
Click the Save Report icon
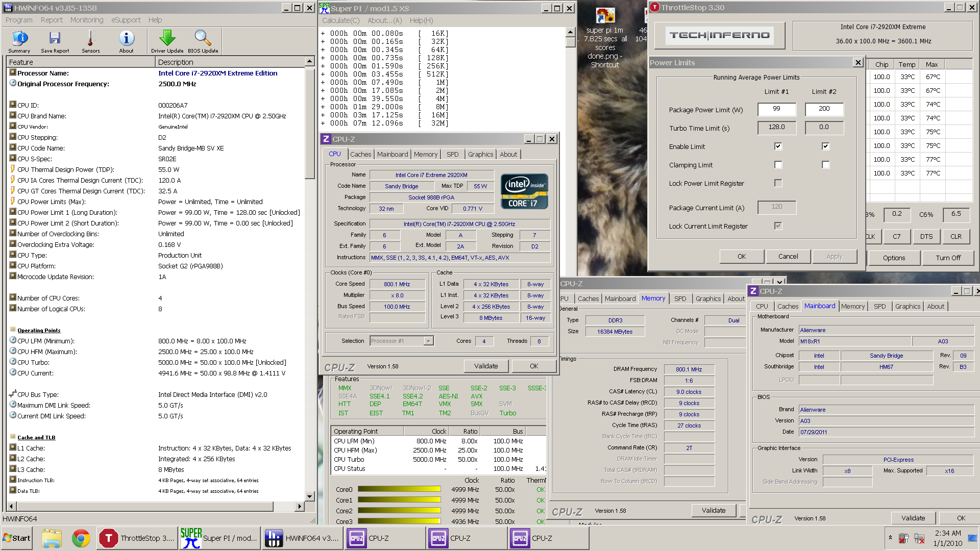point(55,42)
